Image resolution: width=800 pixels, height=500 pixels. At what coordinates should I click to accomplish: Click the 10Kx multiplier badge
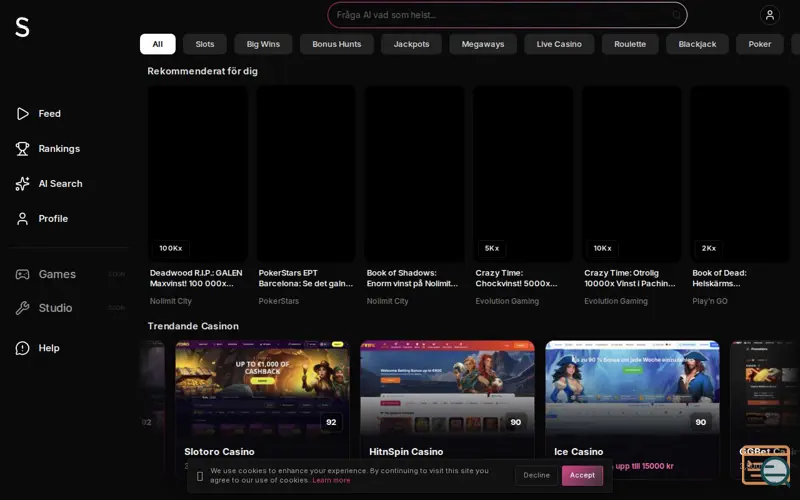tap(602, 248)
